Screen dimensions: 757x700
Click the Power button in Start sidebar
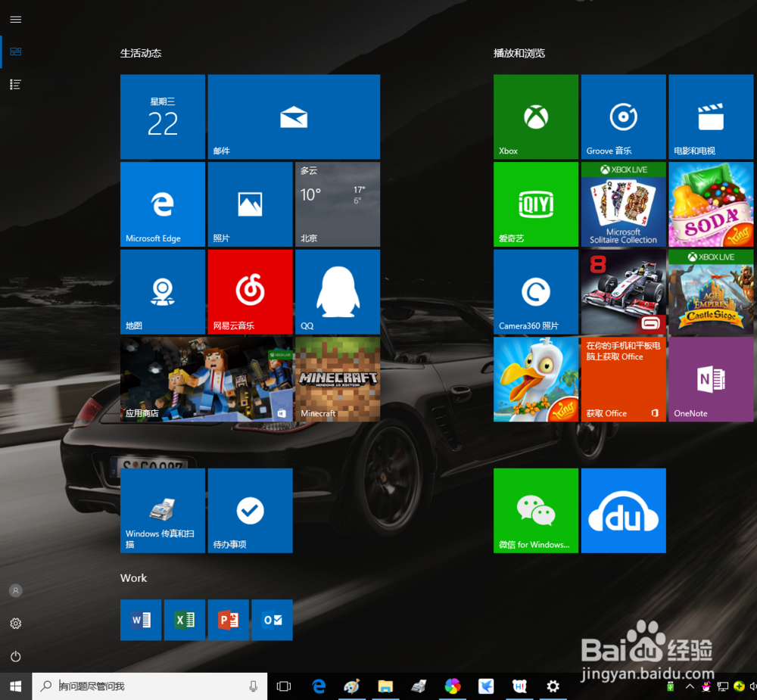coord(15,656)
